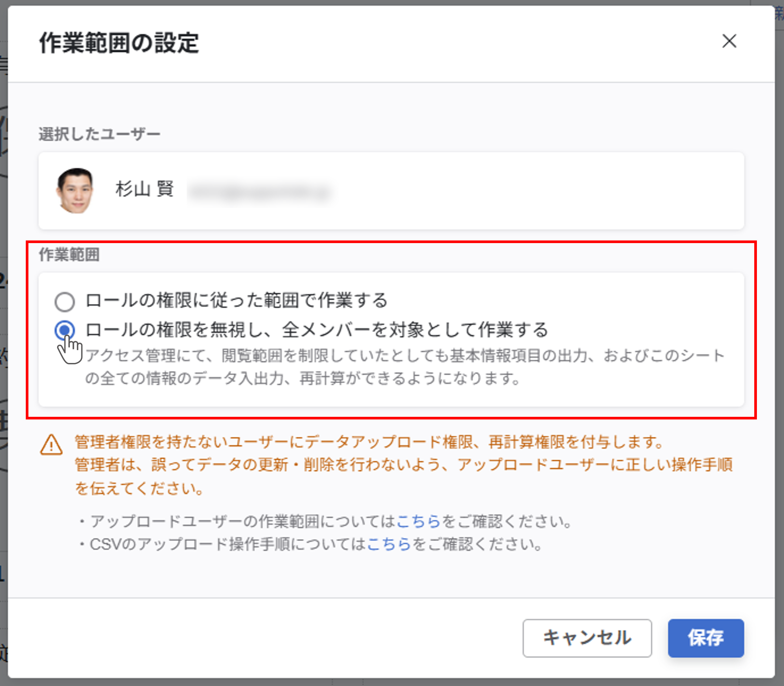
Task: Select ロールの権限を無視し全メンバー対象 radio button
Action: (x=64, y=330)
